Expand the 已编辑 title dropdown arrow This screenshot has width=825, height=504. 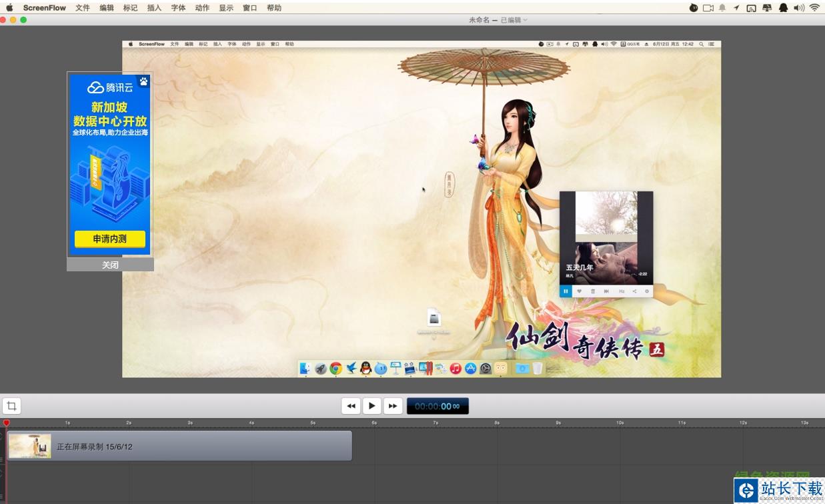click(526, 20)
